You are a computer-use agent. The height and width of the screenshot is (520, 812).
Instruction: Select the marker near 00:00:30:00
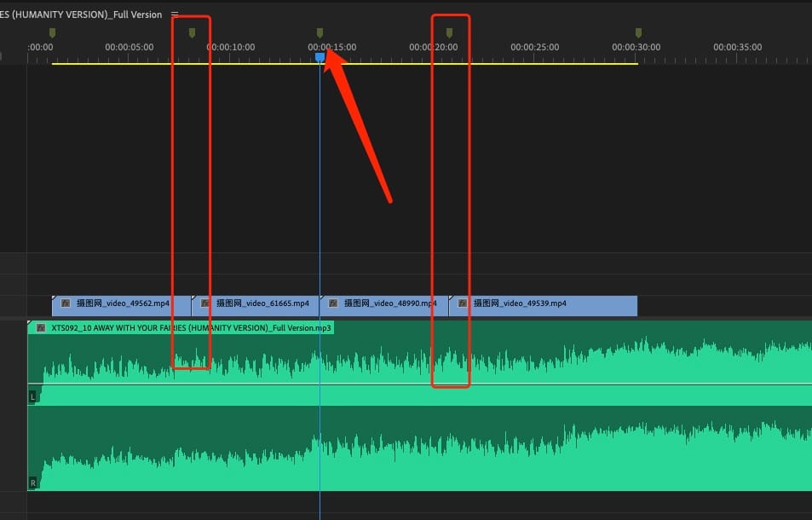[638, 32]
